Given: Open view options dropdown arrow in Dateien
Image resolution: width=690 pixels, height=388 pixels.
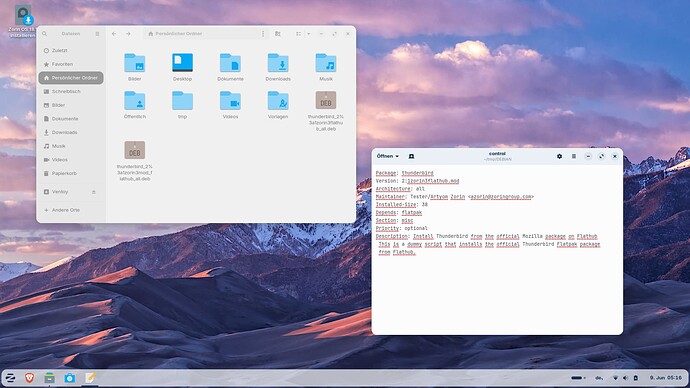Looking at the screenshot, I should pos(308,34).
